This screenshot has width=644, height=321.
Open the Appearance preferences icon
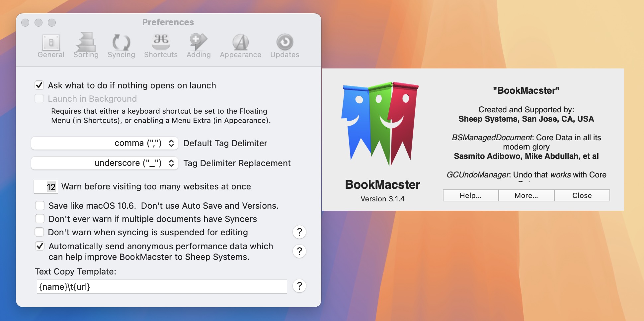pyautogui.click(x=240, y=46)
